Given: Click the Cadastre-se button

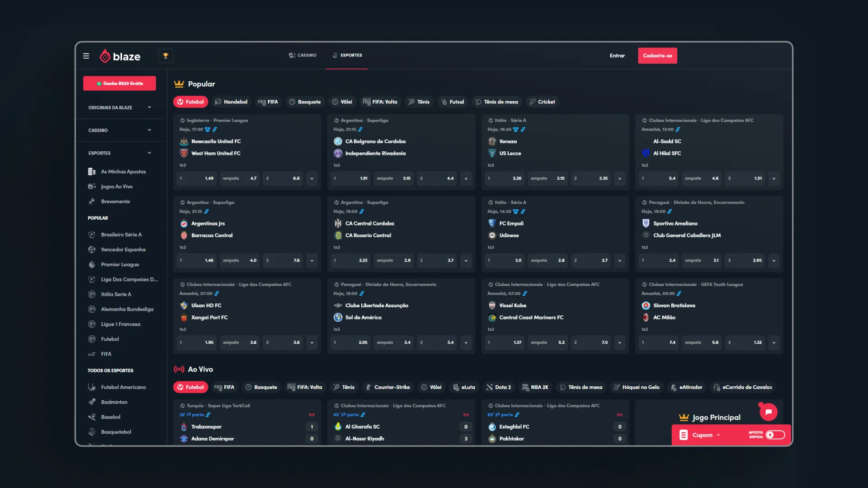Looking at the screenshot, I should [657, 56].
